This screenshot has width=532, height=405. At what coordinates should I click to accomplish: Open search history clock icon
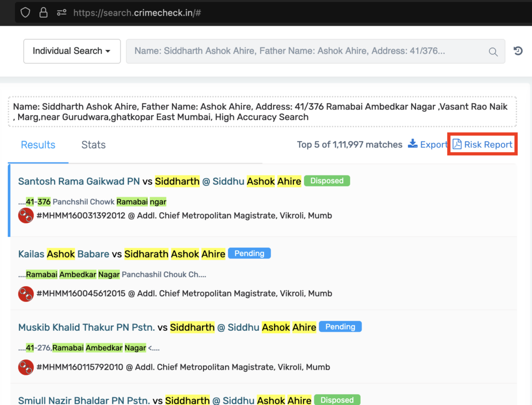(518, 51)
